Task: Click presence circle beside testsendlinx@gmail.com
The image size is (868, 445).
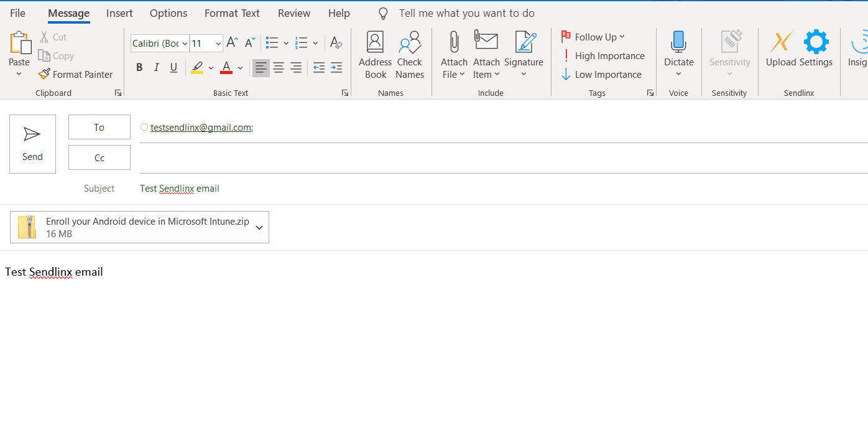Action: pyautogui.click(x=144, y=127)
